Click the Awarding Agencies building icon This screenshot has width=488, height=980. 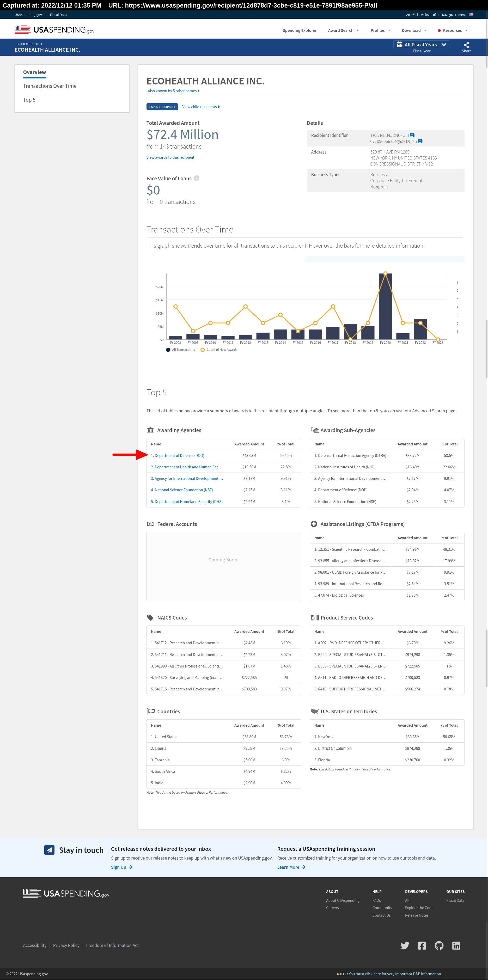[150, 430]
